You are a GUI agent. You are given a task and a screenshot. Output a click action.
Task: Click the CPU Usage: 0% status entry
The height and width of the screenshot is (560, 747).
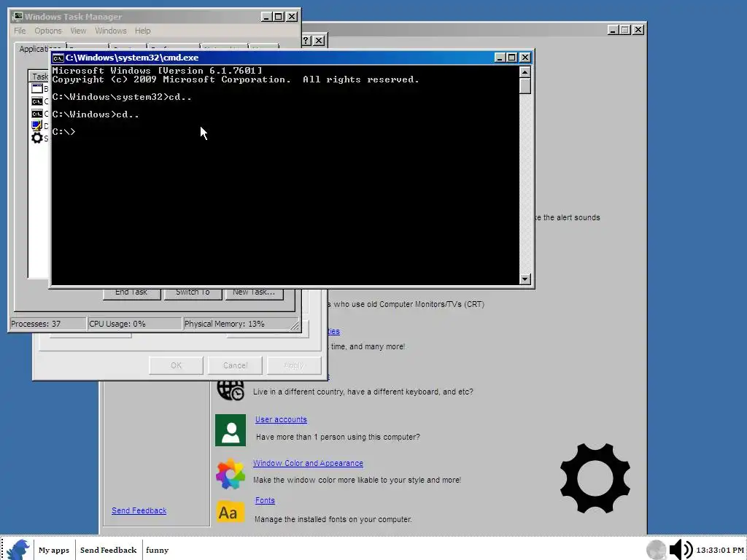tap(135, 324)
